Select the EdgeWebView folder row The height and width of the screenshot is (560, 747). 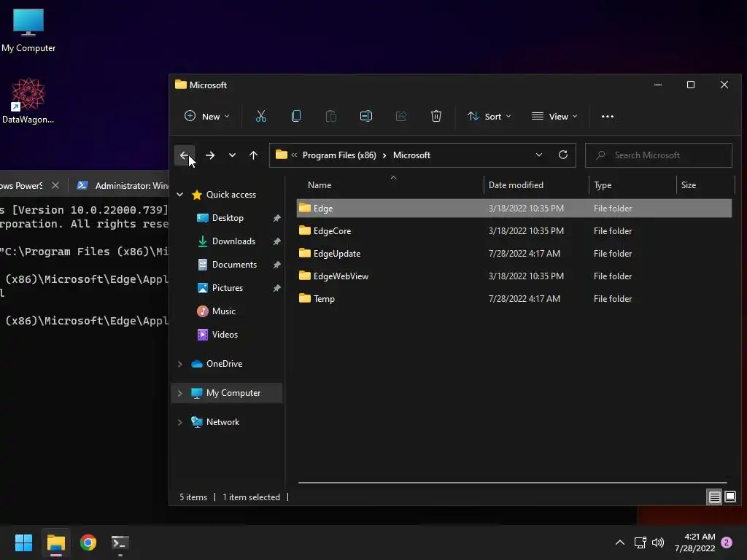[x=514, y=276]
